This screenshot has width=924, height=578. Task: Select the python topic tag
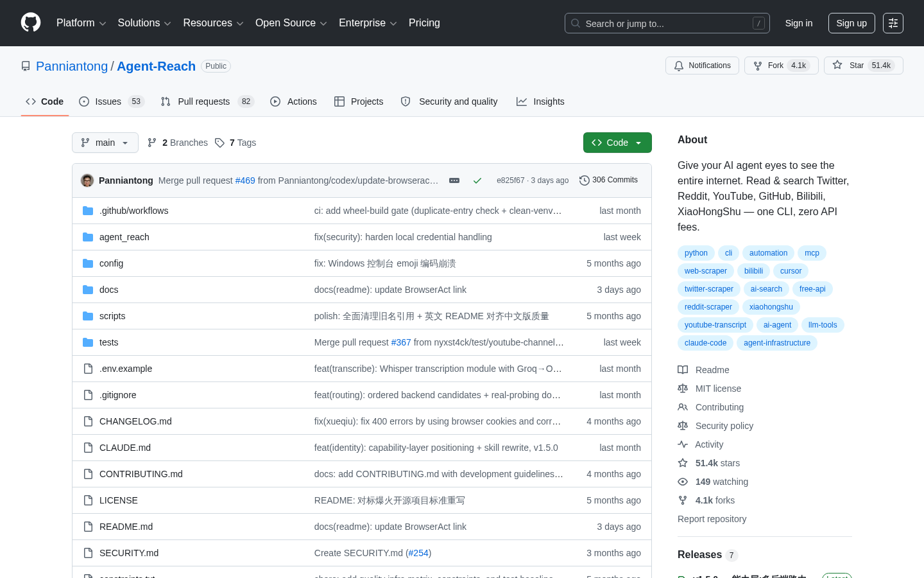click(696, 253)
